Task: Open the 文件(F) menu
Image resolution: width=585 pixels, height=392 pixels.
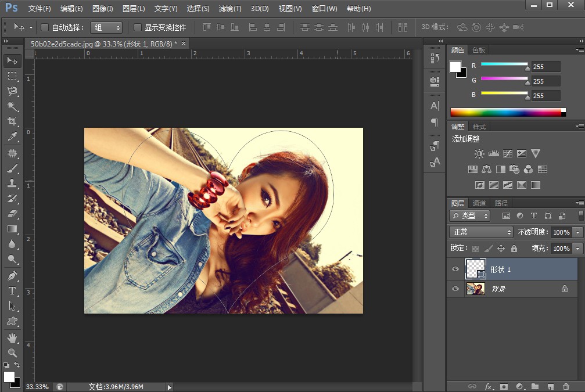Action: tap(40, 9)
